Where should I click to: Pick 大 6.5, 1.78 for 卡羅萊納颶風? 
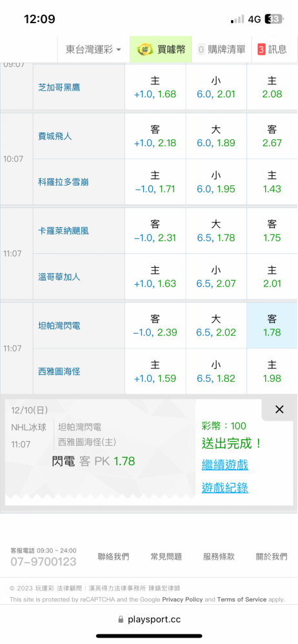[x=216, y=231]
